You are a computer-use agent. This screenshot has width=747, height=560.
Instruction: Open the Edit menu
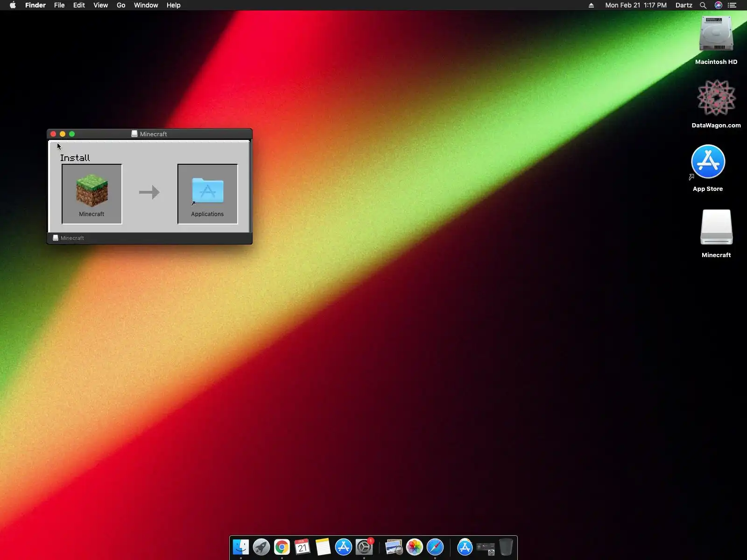point(79,5)
